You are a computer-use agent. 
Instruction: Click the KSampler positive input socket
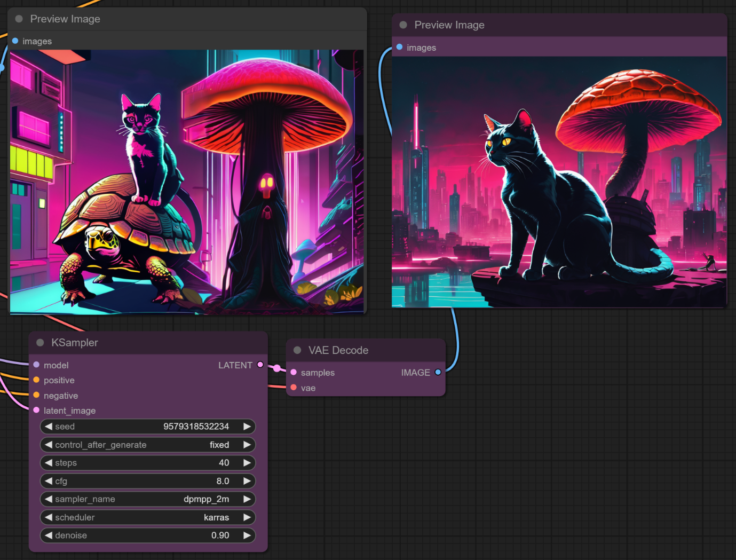click(x=36, y=380)
